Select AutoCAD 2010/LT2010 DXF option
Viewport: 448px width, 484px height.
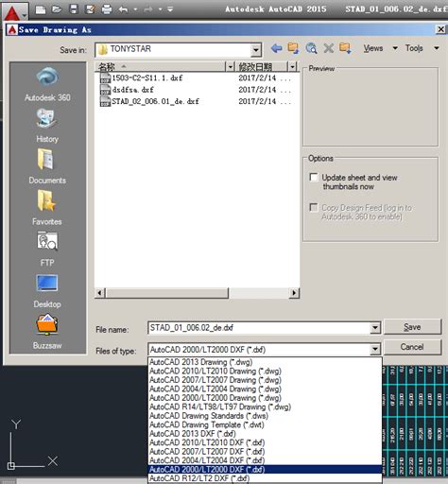coord(265,442)
